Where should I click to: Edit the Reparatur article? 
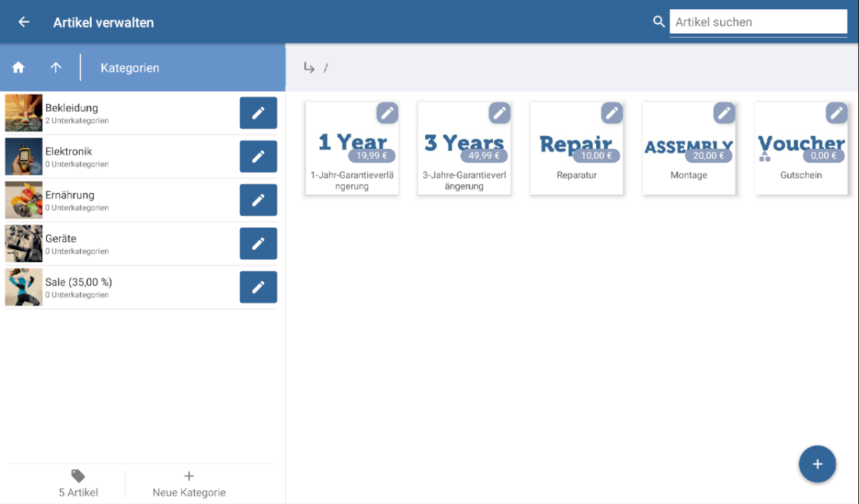coord(612,112)
